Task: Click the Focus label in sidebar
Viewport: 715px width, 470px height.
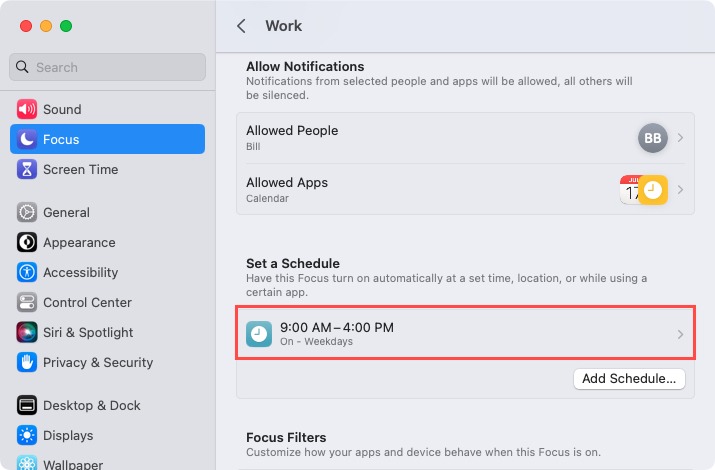Action: tap(61, 139)
